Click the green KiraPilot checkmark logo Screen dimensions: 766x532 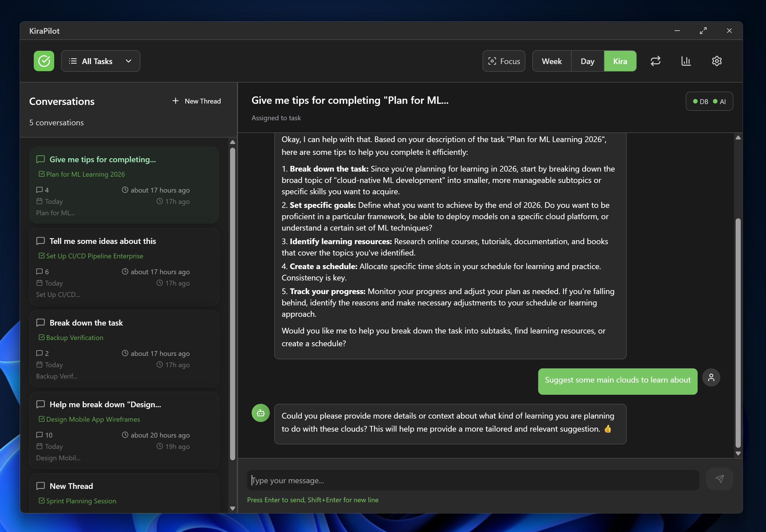pos(44,61)
